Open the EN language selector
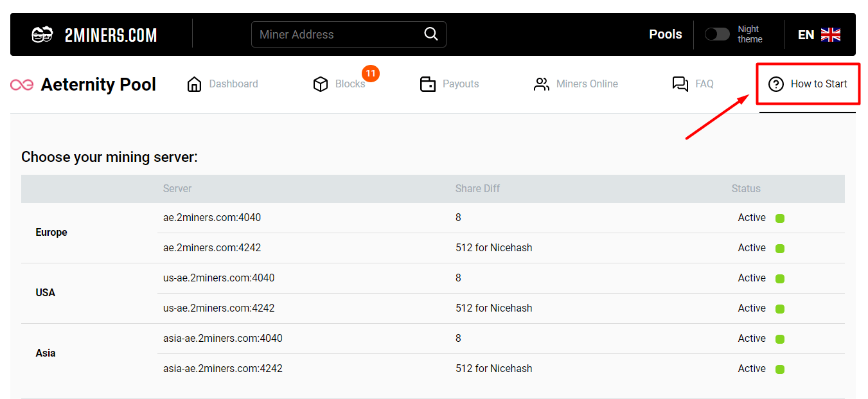Image resolution: width=868 pixels, height=399 pixels. point(806,35)
